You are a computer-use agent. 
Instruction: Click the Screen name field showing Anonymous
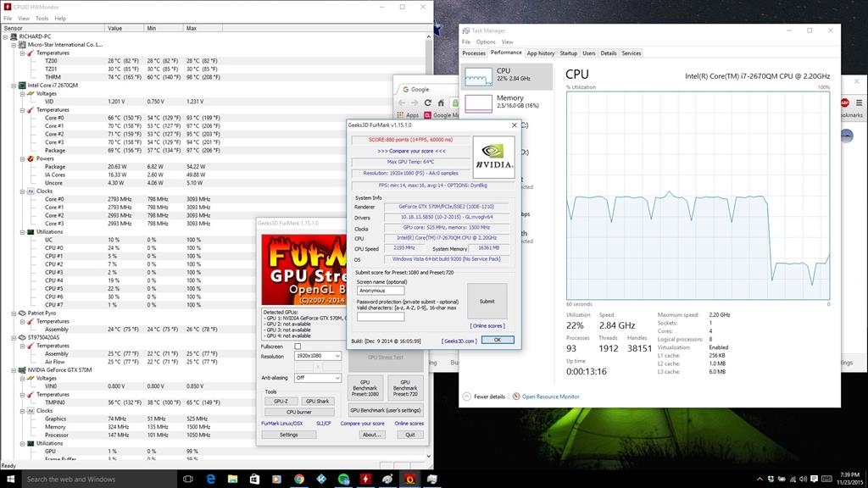381,291
